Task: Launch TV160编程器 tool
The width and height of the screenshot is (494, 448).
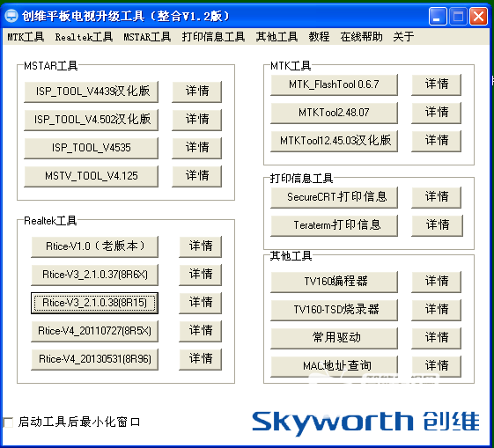Action: 334,282
